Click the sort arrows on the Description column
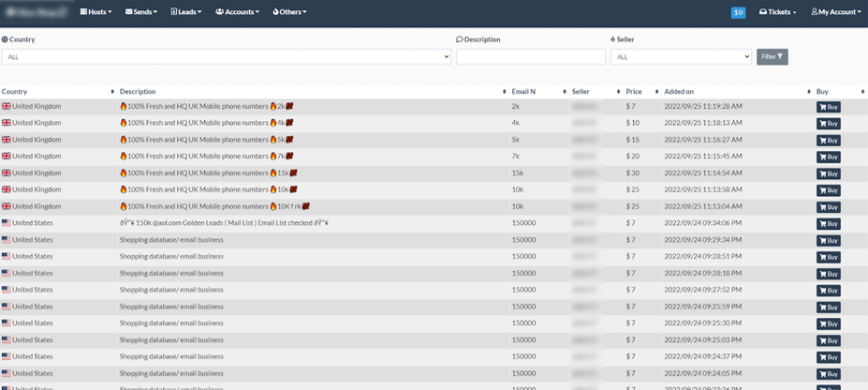 click(504, 92)
